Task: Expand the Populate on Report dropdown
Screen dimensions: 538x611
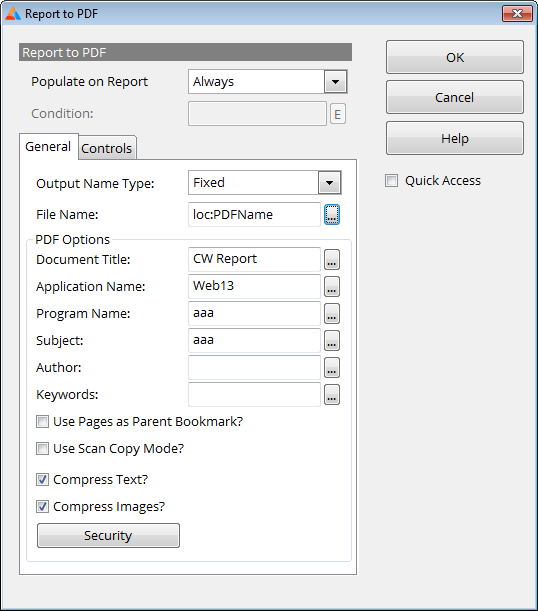Action: [x=335, y=82]
